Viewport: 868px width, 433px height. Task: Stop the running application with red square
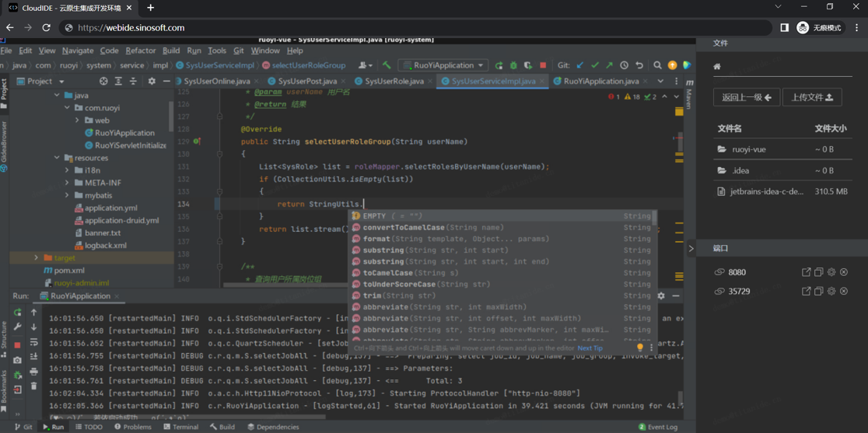coord(543,65)
